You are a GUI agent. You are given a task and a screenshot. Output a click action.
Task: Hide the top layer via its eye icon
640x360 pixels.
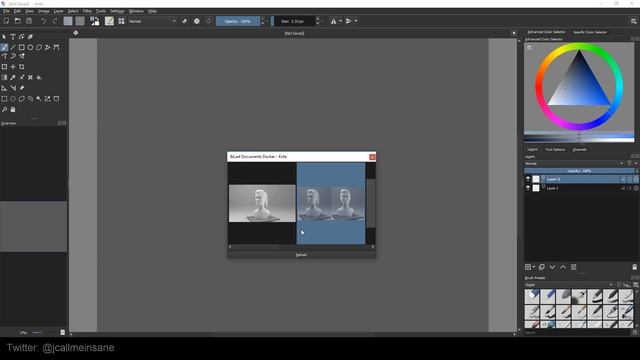point(528,179)
